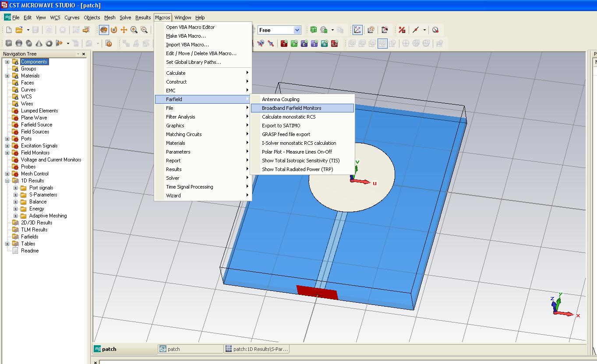Create a sphere shape from toolbar
The height and width of the screenshot is (364, 597).
[x=19, y=43]
